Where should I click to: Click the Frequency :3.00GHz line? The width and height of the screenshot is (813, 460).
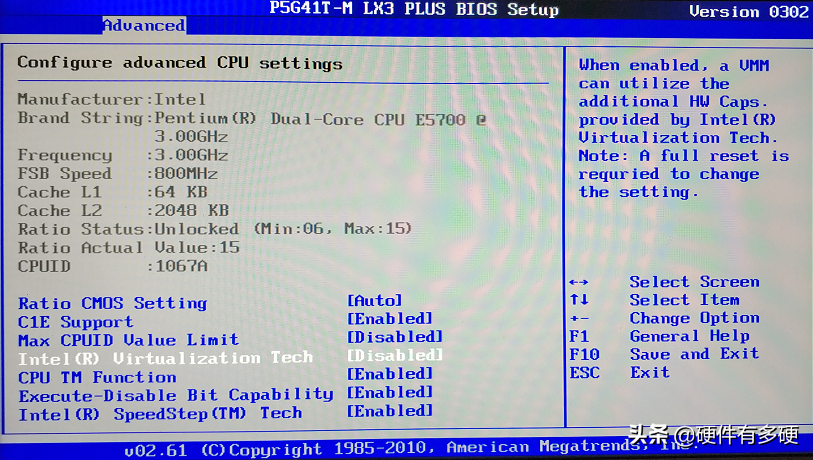click(x=123, y=155)
